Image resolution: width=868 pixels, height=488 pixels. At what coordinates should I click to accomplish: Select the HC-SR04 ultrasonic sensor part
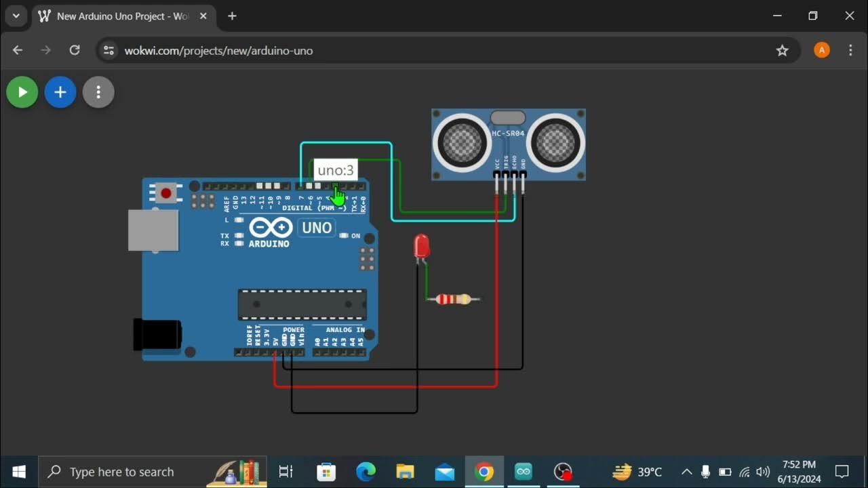[509, 144]
